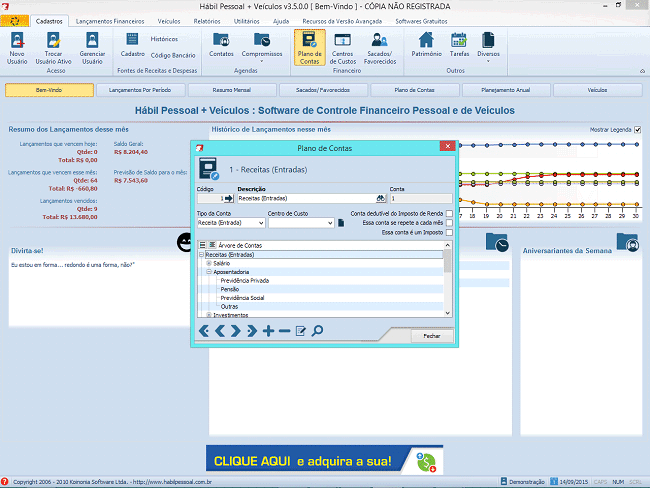This screenshot has height=488, width=650.
Task: Toggle Mostrar Legenda checkbox
Action: (638, 130)
